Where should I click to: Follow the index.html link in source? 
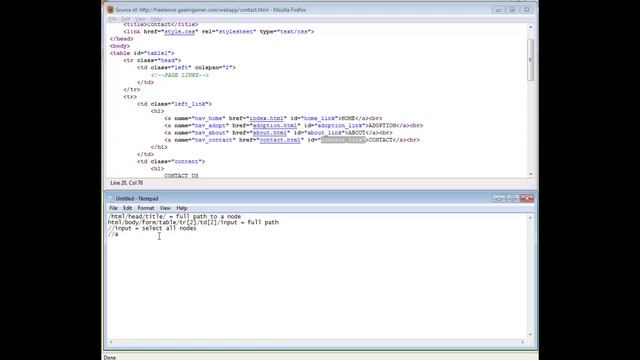pyautogui.click(x=266, y=118)
